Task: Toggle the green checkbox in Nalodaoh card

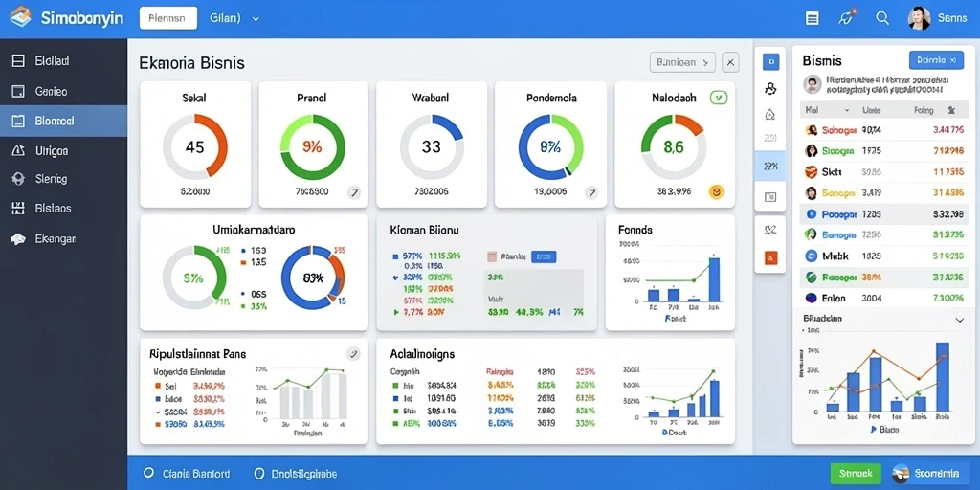Action: [719, 98]
